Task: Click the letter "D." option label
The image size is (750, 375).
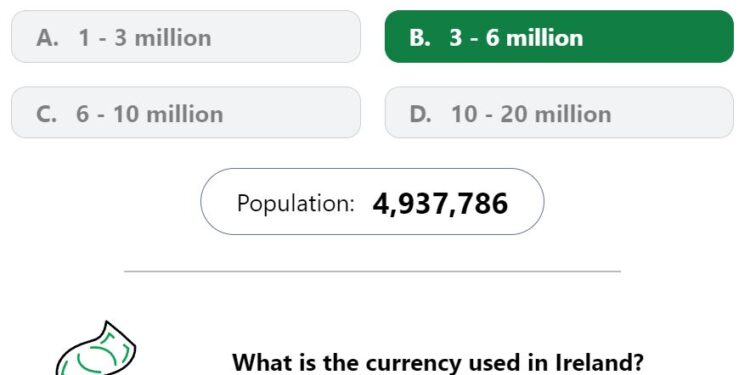Action: (x=420, y=114)
